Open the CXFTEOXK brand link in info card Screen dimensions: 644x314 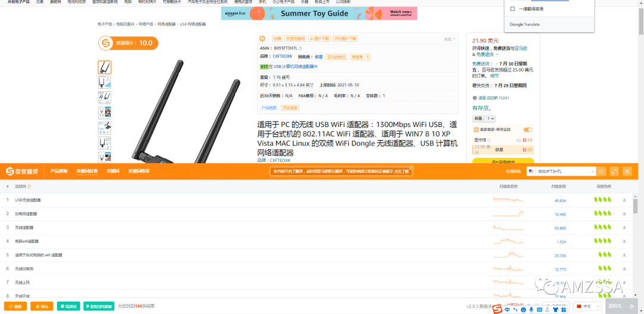coord(283,56)
